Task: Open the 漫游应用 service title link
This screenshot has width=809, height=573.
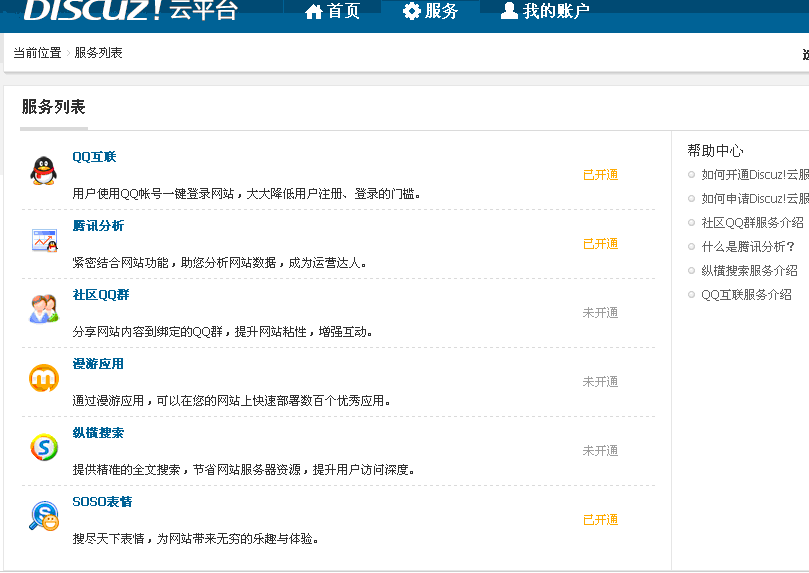Action: click(98, 364)
